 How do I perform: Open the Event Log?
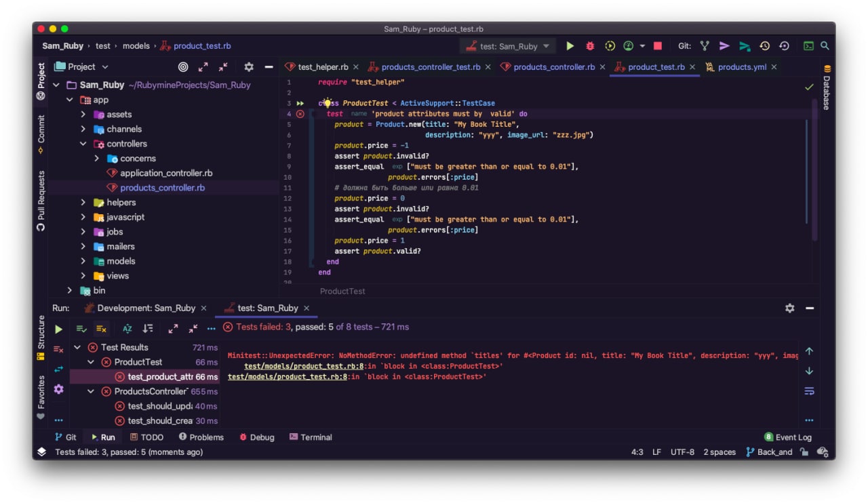point(787,437)
